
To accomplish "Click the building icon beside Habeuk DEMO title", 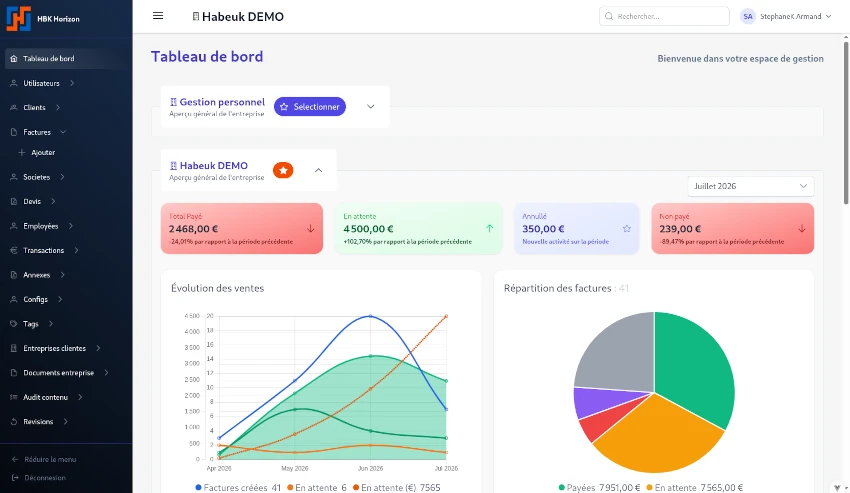I will click(196, 16).
